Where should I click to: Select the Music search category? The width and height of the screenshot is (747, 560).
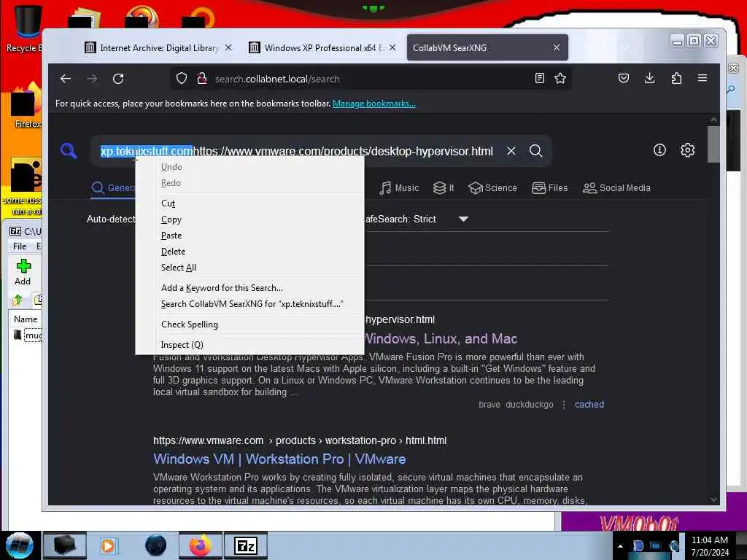[399, 188]
